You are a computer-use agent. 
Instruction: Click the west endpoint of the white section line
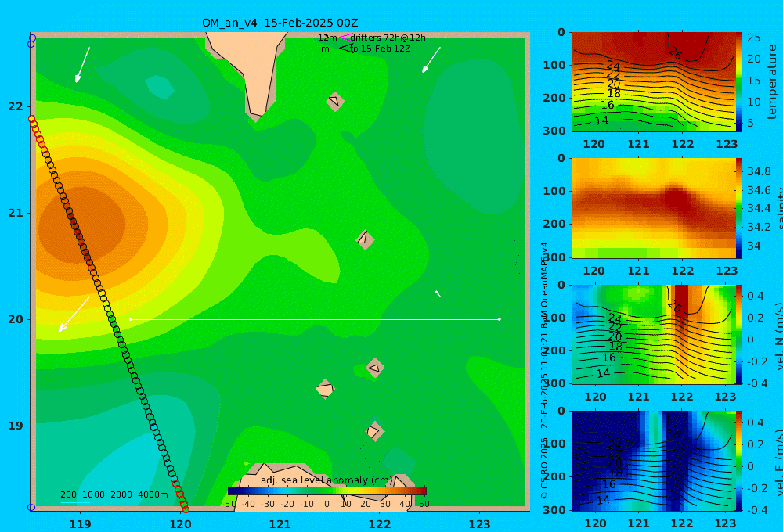tap(130, 319)
